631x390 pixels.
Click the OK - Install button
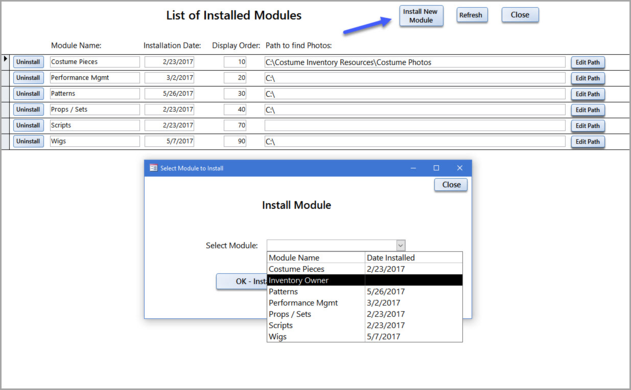tap(241, 281)
